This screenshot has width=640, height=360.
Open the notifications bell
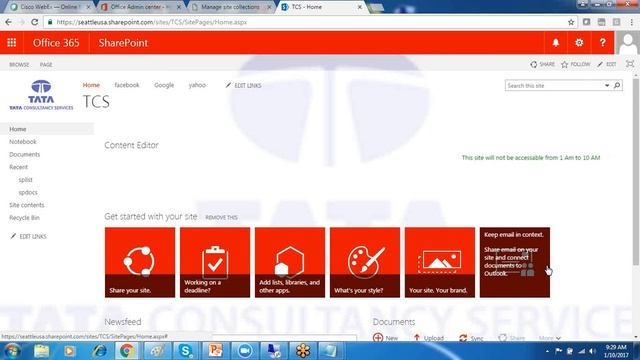click(x=556, y=42)
